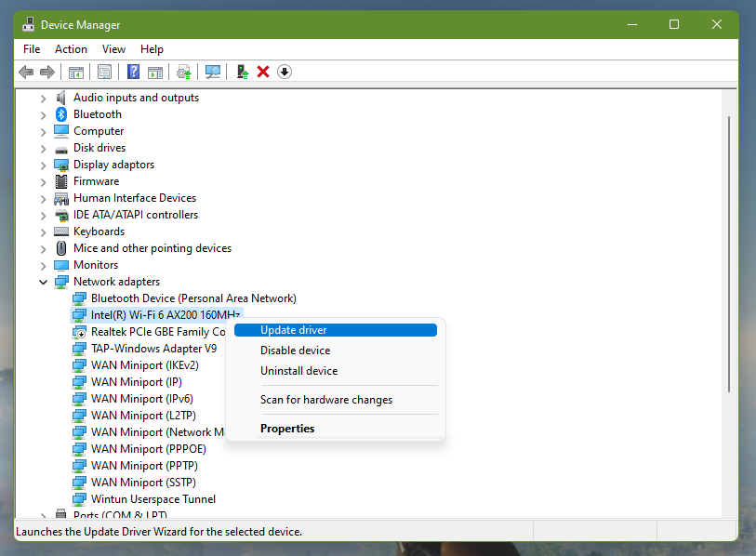The height and width of the screenshot is (556, 756).
Task: Select WAN Miniport (IKEv2)
Action: pyautogui.click(x=145, y=365)
